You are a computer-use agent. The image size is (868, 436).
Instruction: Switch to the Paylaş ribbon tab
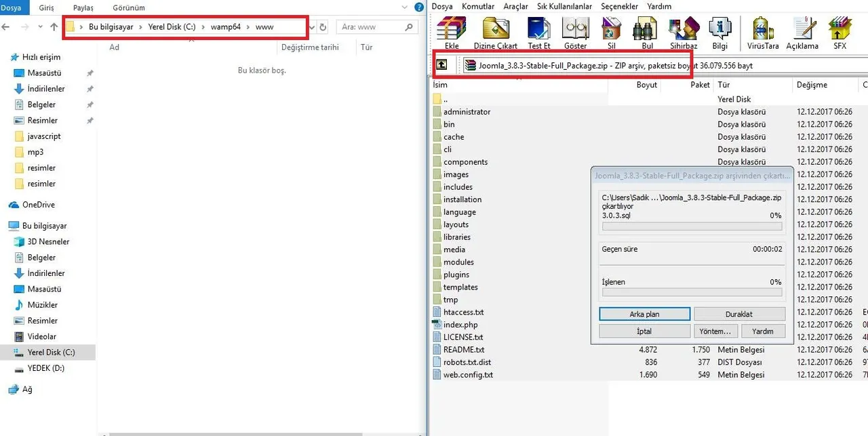click(x=83, y=7)
